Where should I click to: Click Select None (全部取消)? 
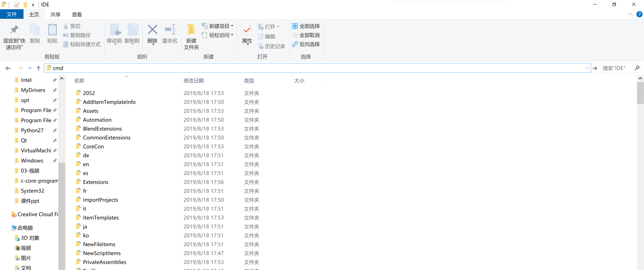tap(306, 35)
